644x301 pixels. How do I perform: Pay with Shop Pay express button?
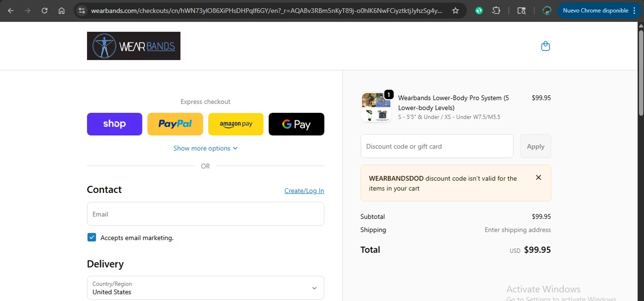pos(115,124)
